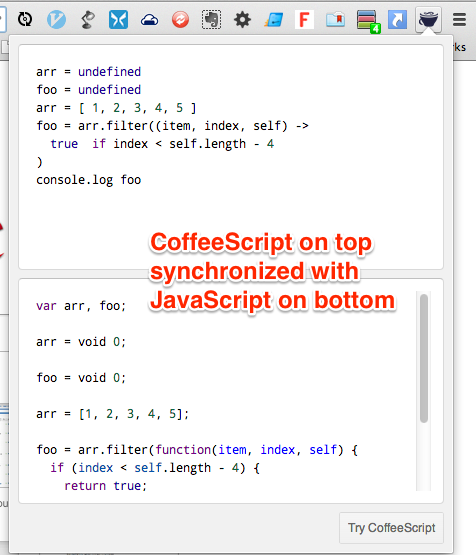
Task: Click the red circular refresh extension icon
Action: tap(180, 19)
